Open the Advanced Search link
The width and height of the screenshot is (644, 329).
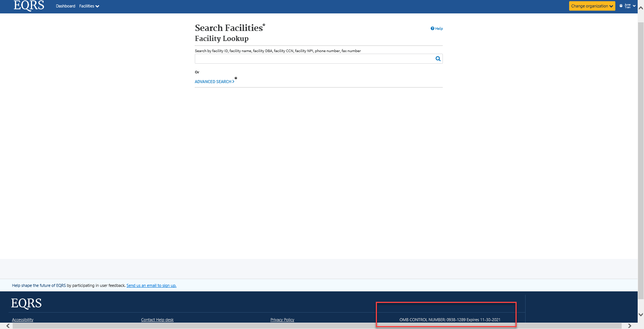point(214,82)
